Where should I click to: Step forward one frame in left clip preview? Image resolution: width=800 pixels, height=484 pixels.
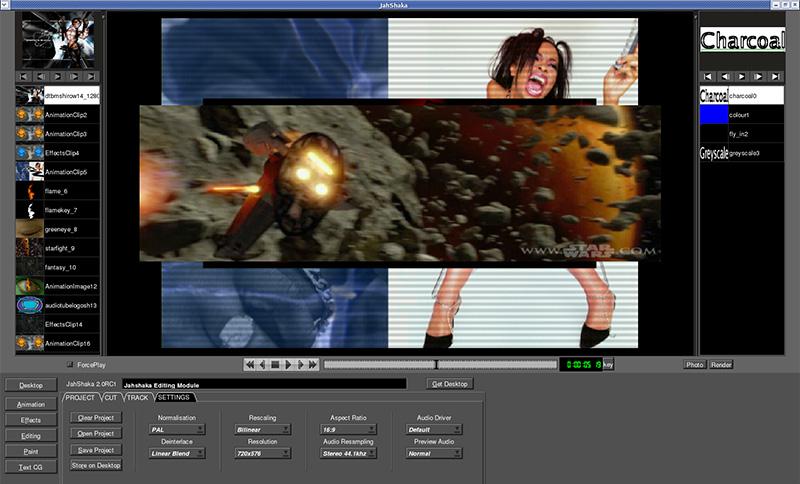click(74, 77)
